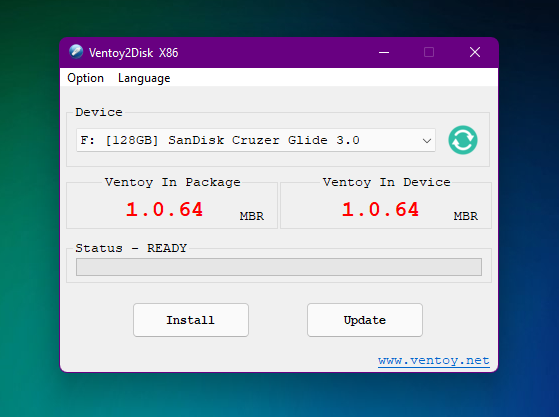Close the Ventoy2Disk window
Viewport: 559px width, 417px height.
[475, 52]
